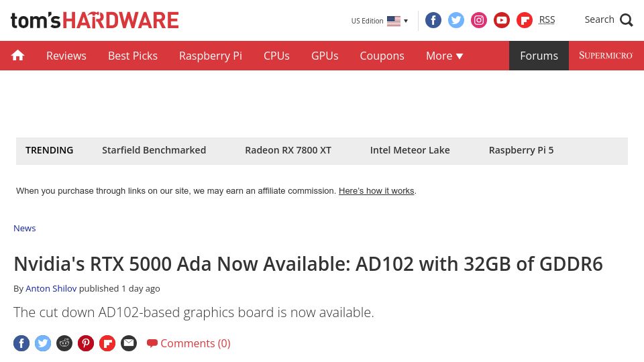Click the search magnifier icon
The height and width of the screenshot is (362, 644).
coord(627,19)
